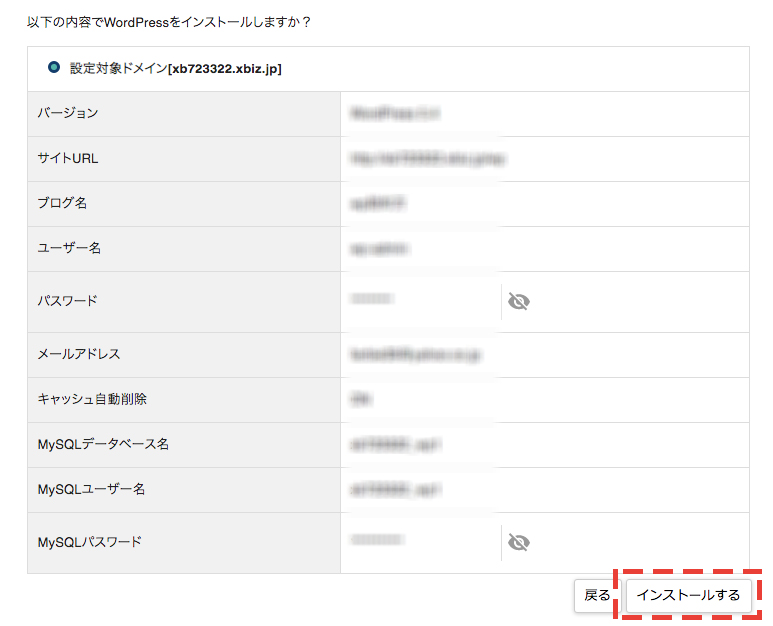Click the キャッシュ自動削除 label
773x626 pixels.
(92, 399)
